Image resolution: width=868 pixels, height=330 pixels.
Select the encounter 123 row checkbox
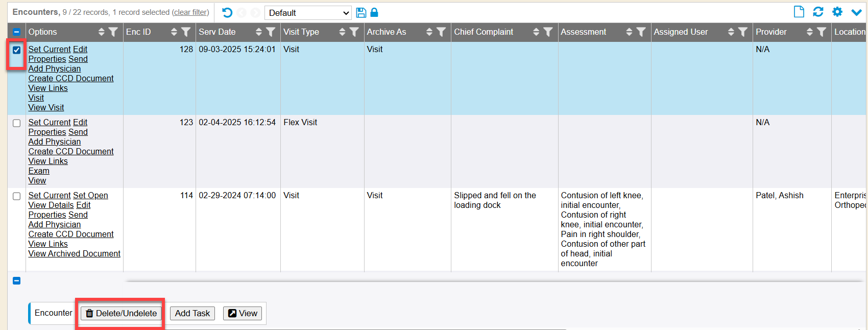coord(17,123)
